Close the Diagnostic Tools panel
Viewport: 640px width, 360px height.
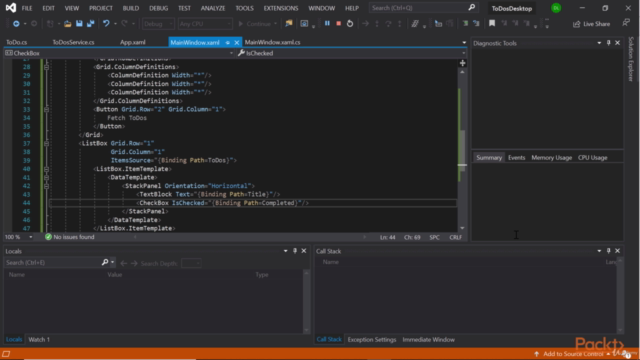click(x=618, y=43)
